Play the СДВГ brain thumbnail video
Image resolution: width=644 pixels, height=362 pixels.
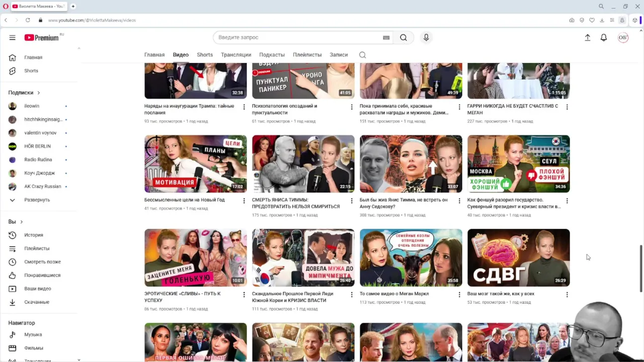pos(518,258)
